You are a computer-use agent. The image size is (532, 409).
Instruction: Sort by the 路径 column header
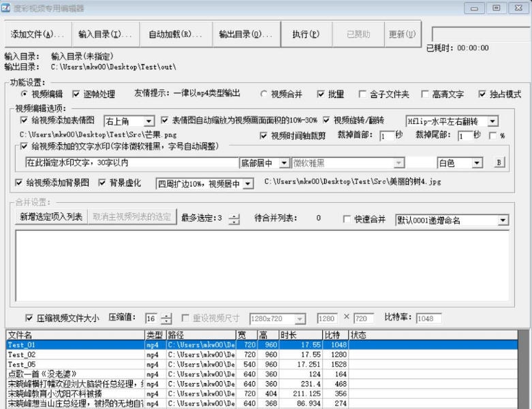click(201, 335)
